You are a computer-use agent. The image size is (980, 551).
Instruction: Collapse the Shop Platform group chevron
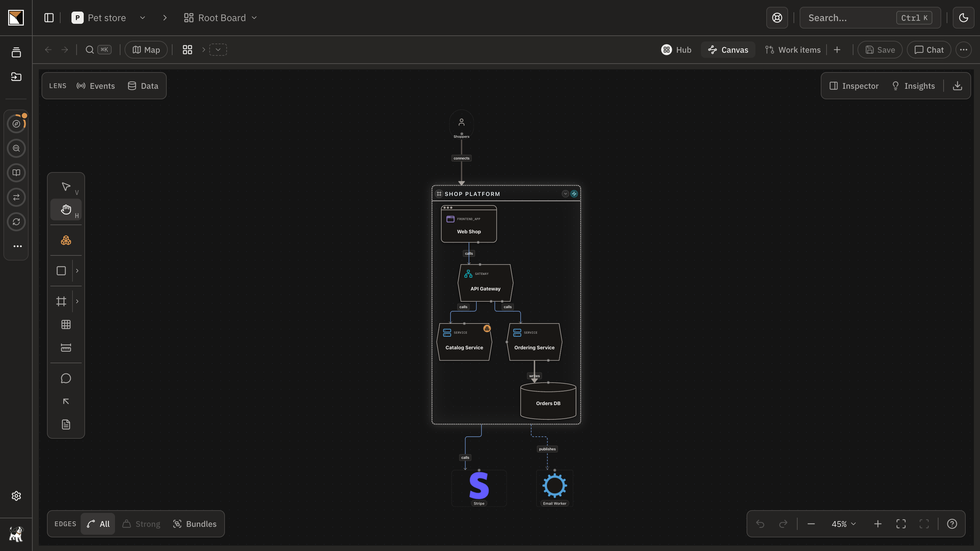click(x=565, y=194)
